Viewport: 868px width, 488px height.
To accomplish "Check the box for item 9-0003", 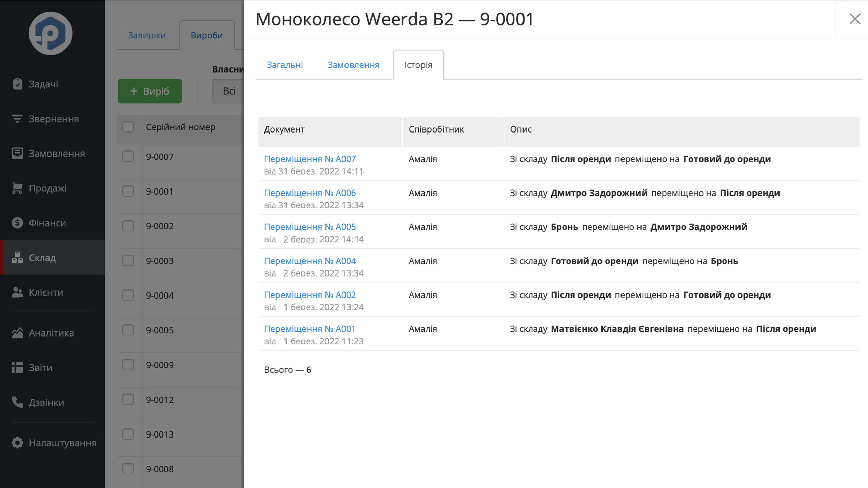I will (128, 261).
